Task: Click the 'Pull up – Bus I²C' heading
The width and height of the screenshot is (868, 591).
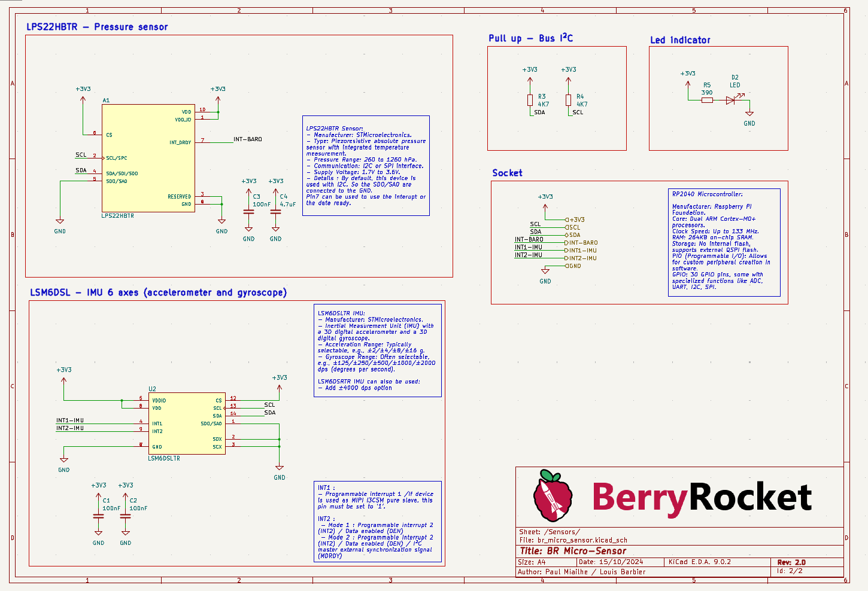Action: [530, 38]
